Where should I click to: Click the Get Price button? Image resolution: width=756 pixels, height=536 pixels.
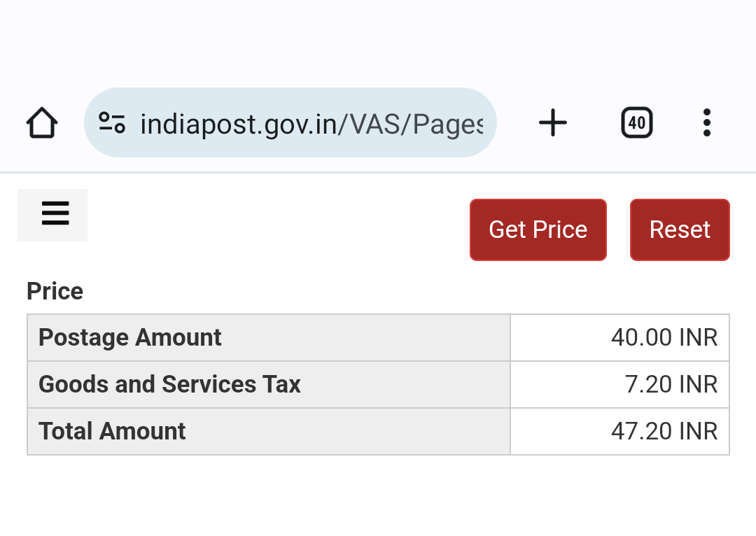(538, 230)
